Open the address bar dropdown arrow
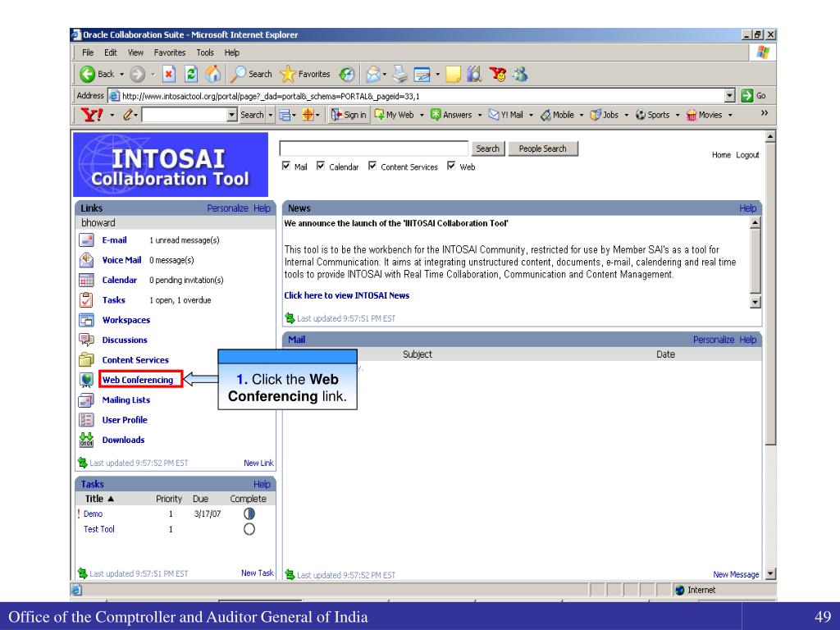This screenshot has width=840, height=630. 729,96
